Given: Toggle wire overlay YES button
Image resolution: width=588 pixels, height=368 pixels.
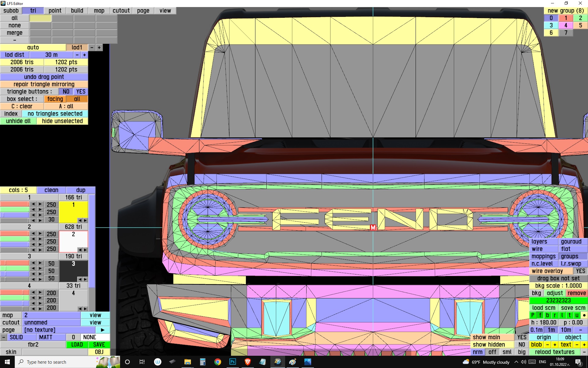Looking at the screenshot, I should click(580, 271).
